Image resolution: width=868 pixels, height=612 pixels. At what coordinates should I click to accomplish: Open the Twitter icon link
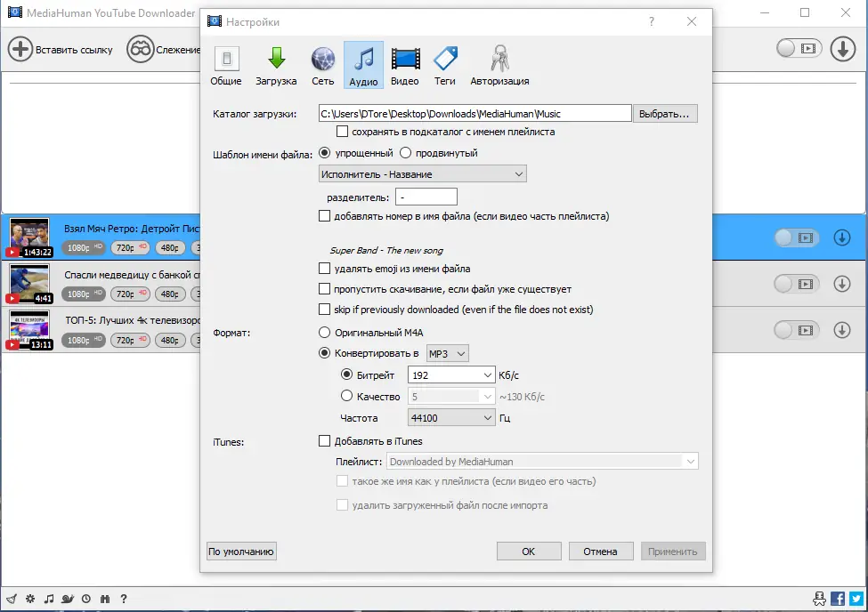click(x=856, y=598)
